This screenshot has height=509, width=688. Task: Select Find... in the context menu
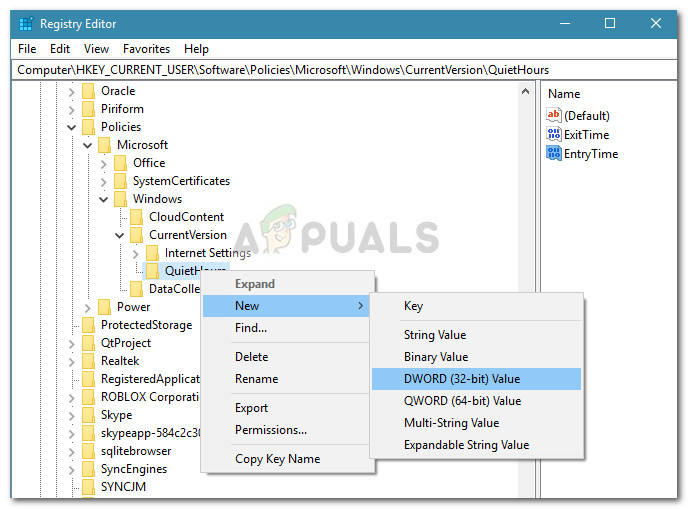click(286, 328)
